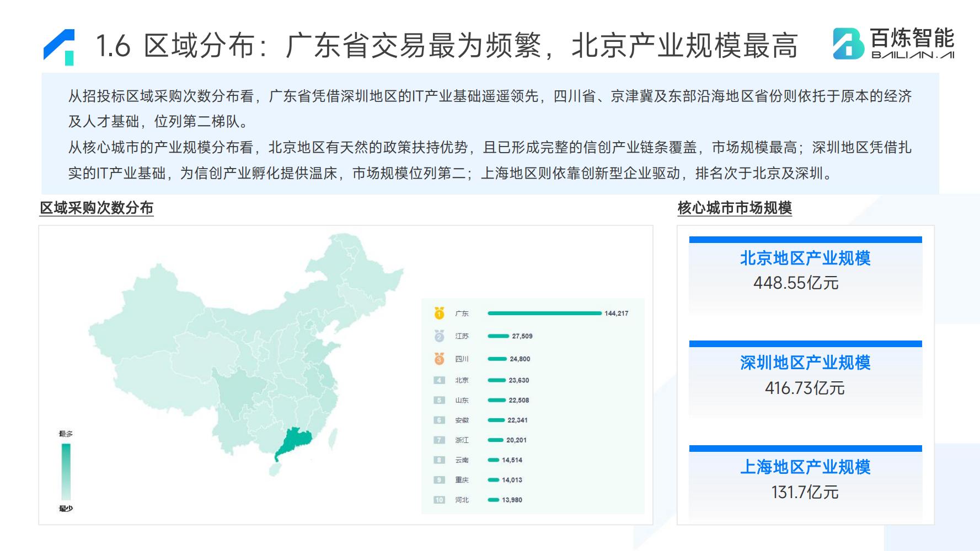Viewport: 980px width, 551px height.
Task: Click the 北京 bar showing 23,630
Action: point(497,380)
